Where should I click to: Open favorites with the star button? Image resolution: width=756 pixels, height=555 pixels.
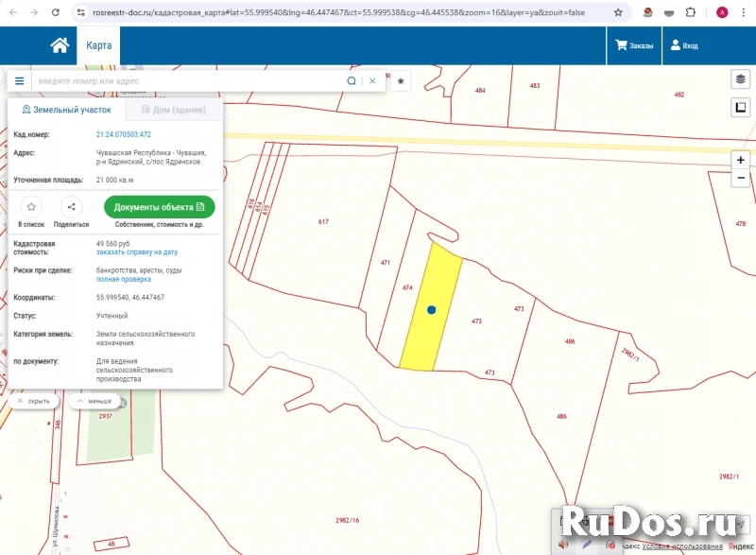coord(401,81)
